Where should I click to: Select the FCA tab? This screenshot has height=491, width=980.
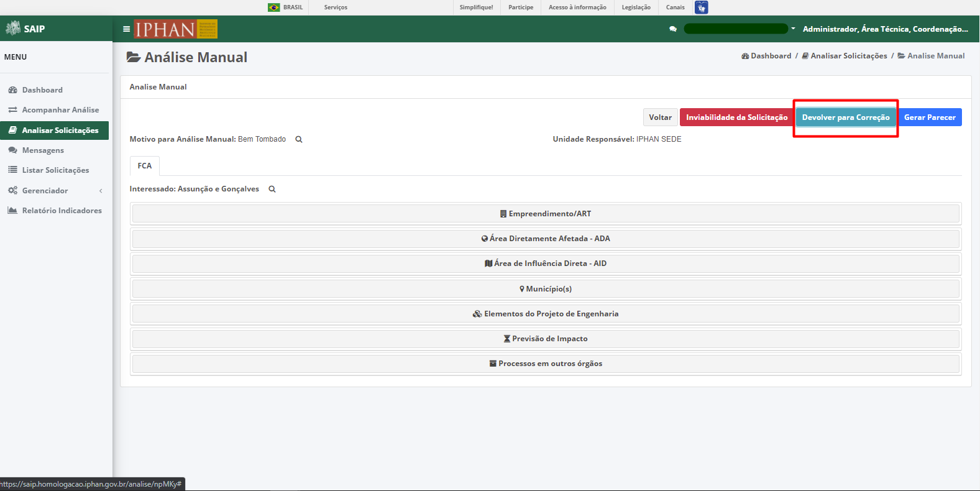[x=145, y=166]
